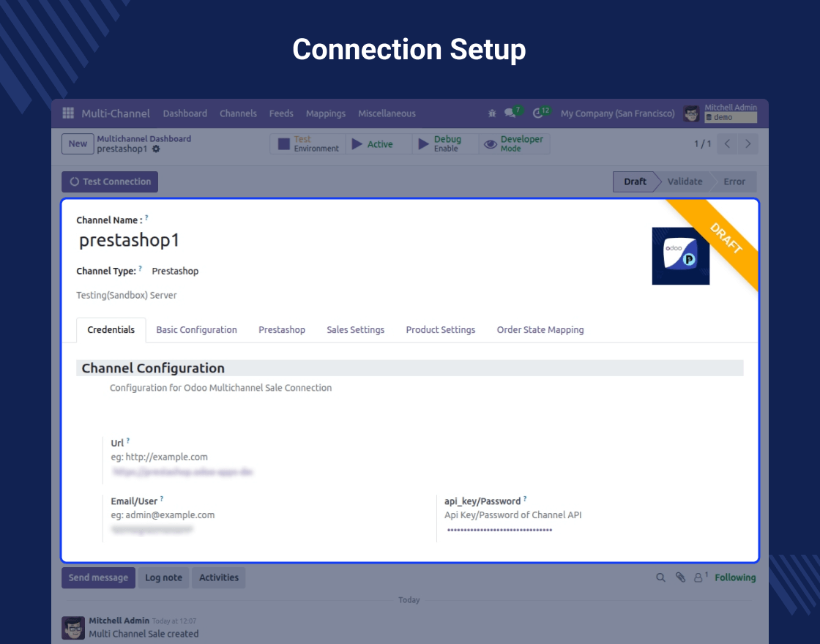Screen dimensions: 820x644
Task: Open the Dashboard menu
Action: tap(185, 113)
